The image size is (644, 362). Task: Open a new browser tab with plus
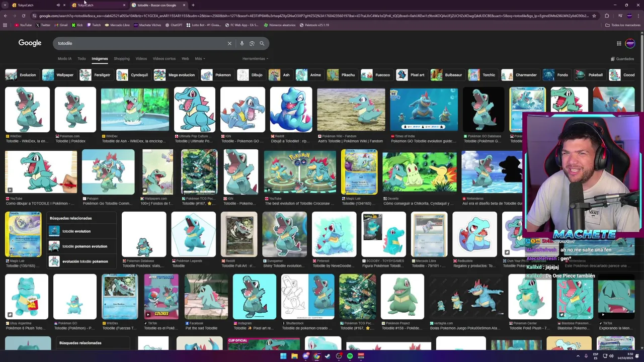pyautogui.click(x=193, y=5)
